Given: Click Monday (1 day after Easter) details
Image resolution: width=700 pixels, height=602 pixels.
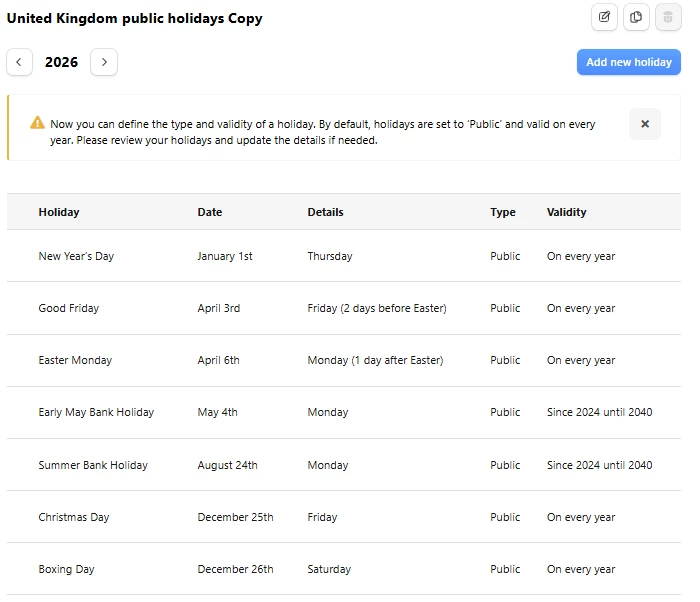Looking at the screenshot, I should (x=375, y=360).
